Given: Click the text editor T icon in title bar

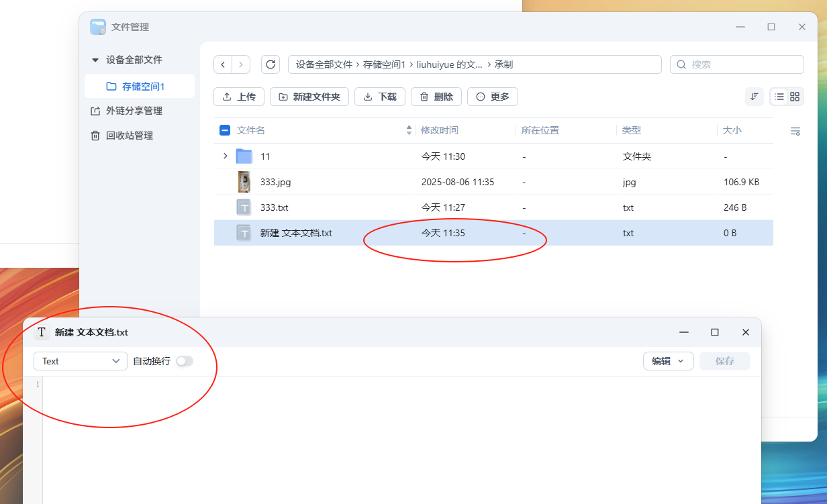Looking at the screenshot, I should click(42, 332).
